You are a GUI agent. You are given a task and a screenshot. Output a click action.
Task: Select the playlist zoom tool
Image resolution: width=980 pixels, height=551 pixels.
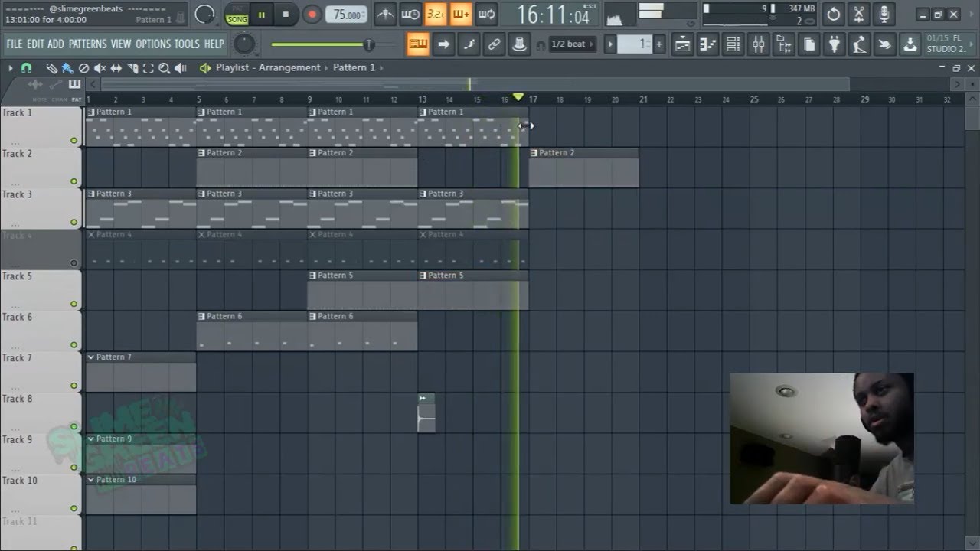coord(164,68)
